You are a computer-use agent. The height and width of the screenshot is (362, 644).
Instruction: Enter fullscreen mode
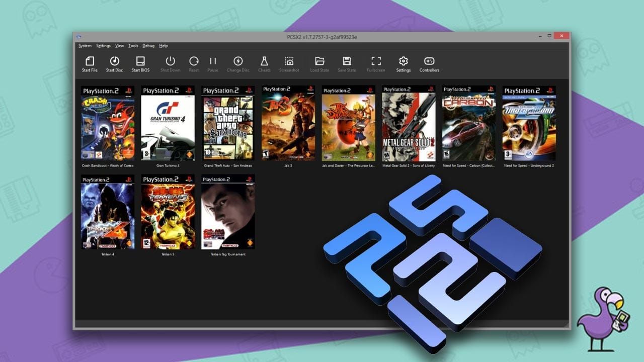[x=376, y=63]
